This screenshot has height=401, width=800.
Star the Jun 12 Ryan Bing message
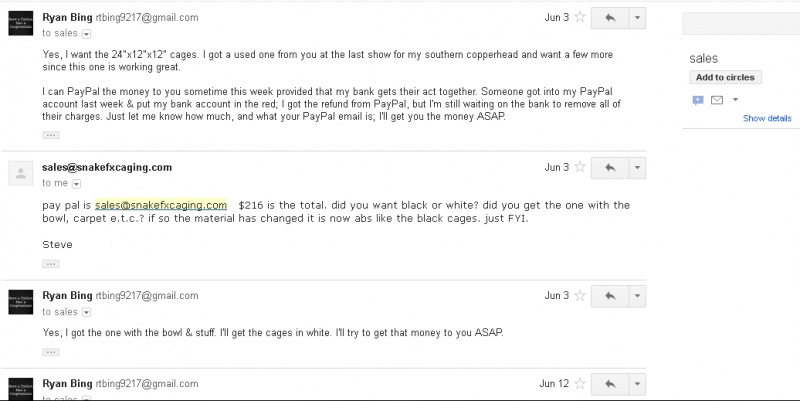(x=580, y=384)
